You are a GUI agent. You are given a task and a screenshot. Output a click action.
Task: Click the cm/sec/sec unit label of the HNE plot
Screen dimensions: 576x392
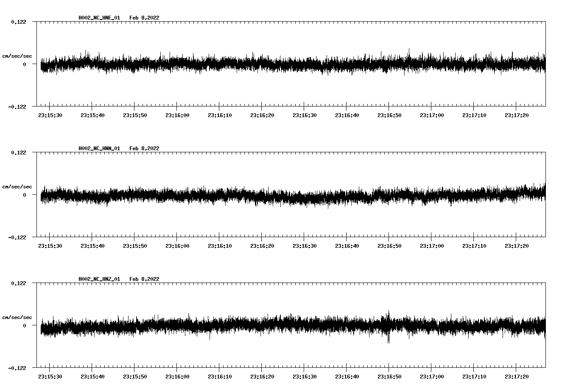(x=17, y=56)
